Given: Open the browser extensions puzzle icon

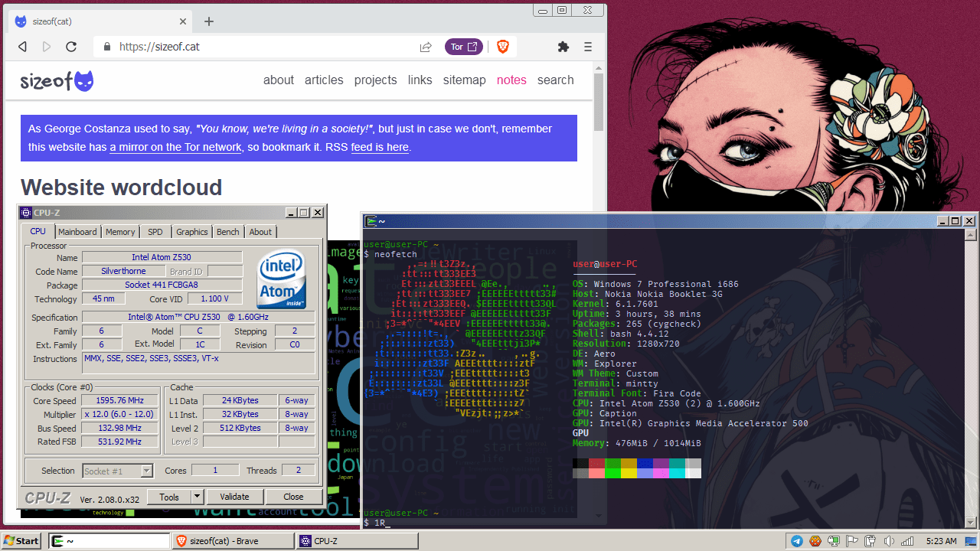Looking at the screenshot, I should 563,47.
